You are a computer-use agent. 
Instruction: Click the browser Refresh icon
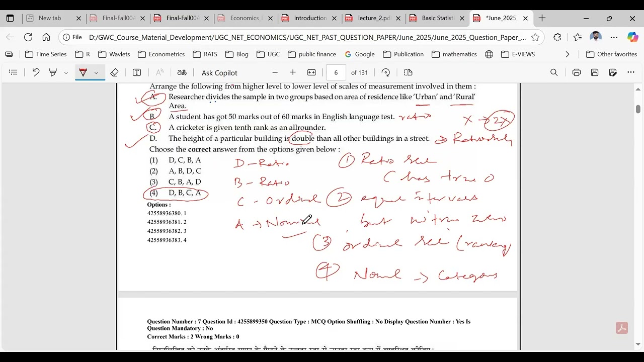click(x=28, y=37)
